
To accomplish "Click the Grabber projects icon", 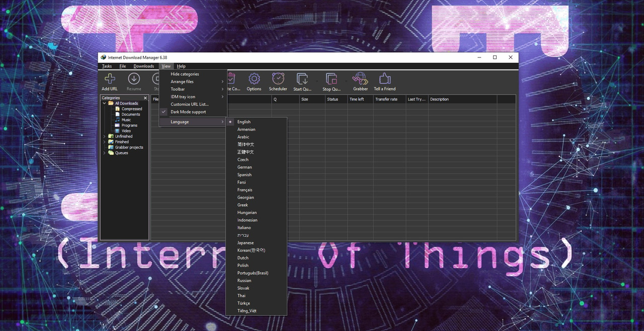I will 111,147.
